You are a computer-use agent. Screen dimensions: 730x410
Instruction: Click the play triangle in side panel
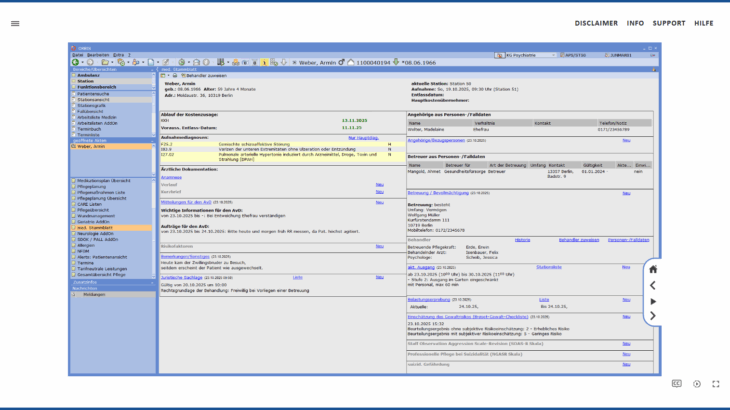point(653,301)
